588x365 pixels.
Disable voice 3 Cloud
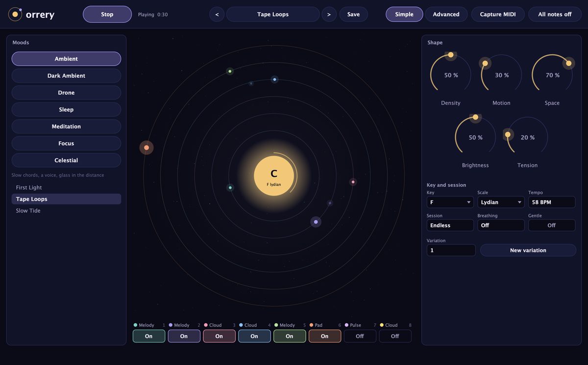point(219,336)
